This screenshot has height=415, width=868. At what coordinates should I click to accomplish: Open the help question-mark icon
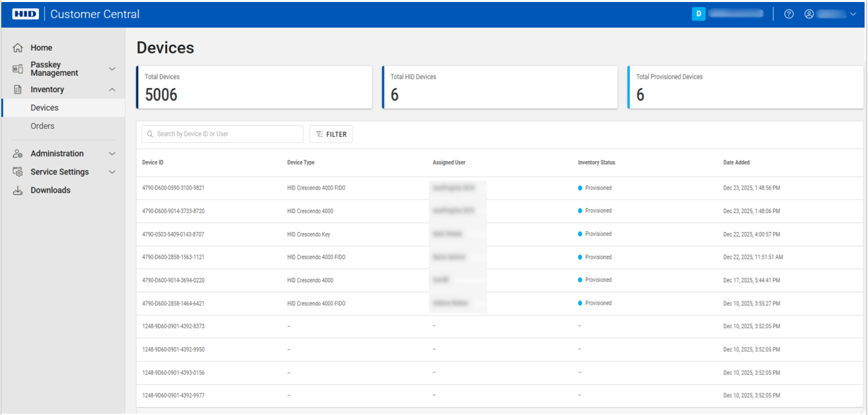tap(788, 14)
